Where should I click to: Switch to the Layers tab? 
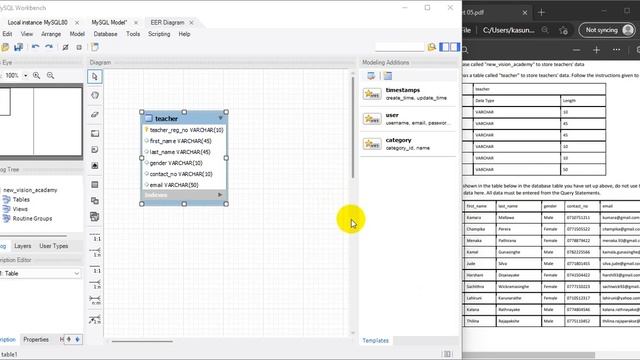(22, 246)
